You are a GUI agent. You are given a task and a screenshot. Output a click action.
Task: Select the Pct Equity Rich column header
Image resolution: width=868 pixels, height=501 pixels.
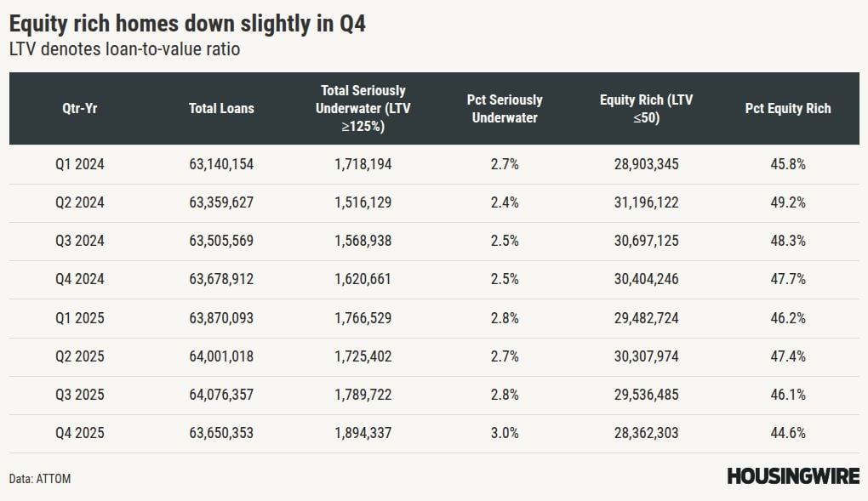coord(788,108)
